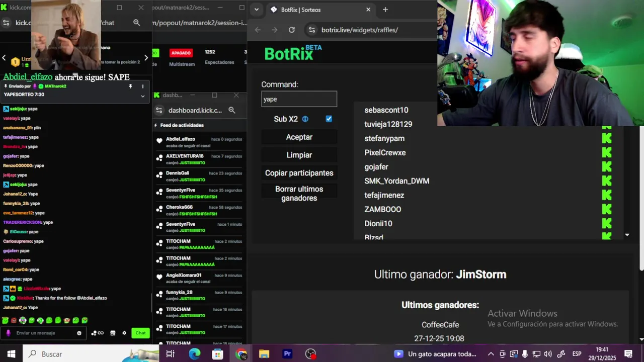
Task: Go forward in BotRix browser window
Action: click(x=274, y=30)
